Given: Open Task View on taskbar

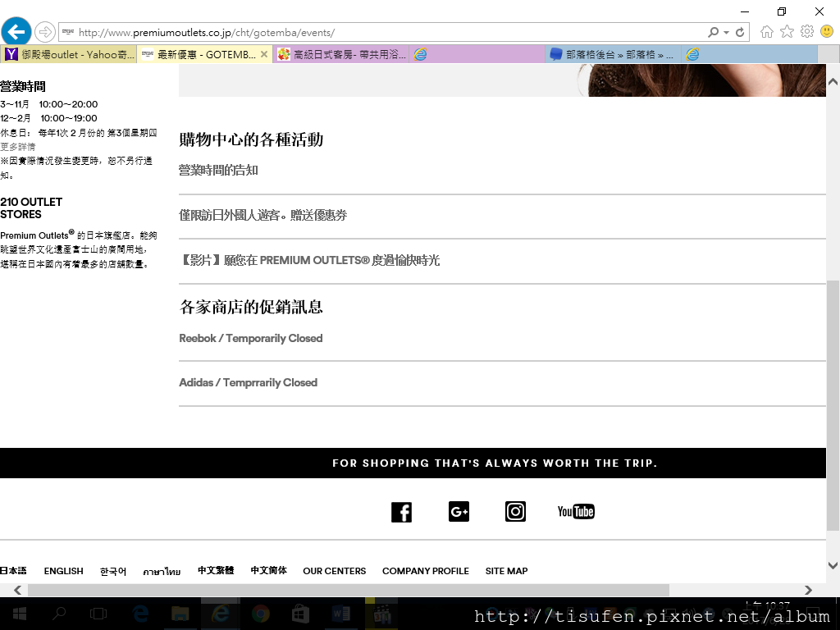Looking at the screenshot, I should tap(98, 614).
